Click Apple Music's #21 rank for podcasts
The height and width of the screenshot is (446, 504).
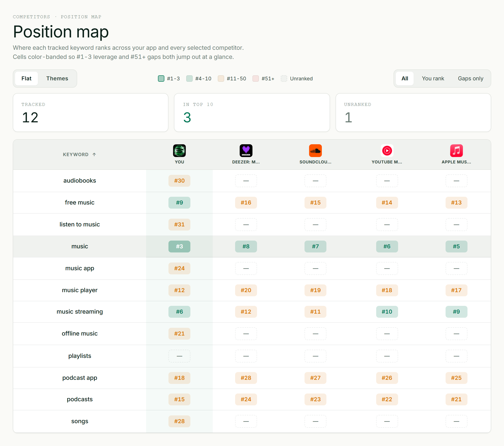[x=456, y=399]
